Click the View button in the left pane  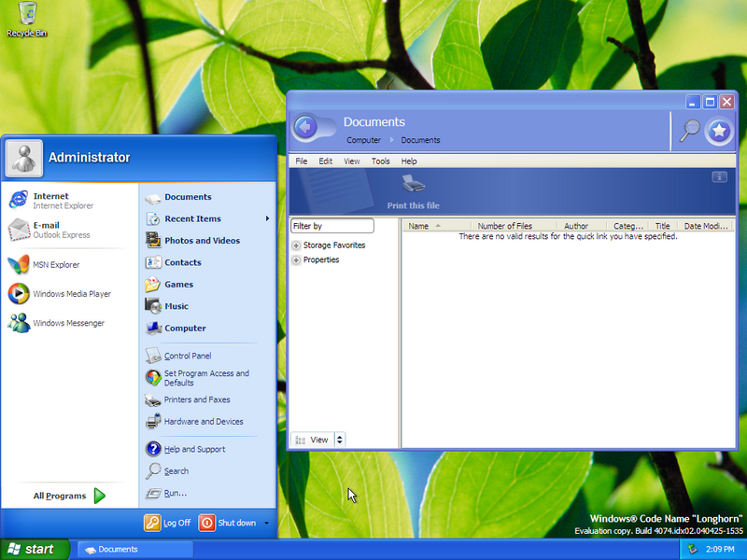coord(313,440)
